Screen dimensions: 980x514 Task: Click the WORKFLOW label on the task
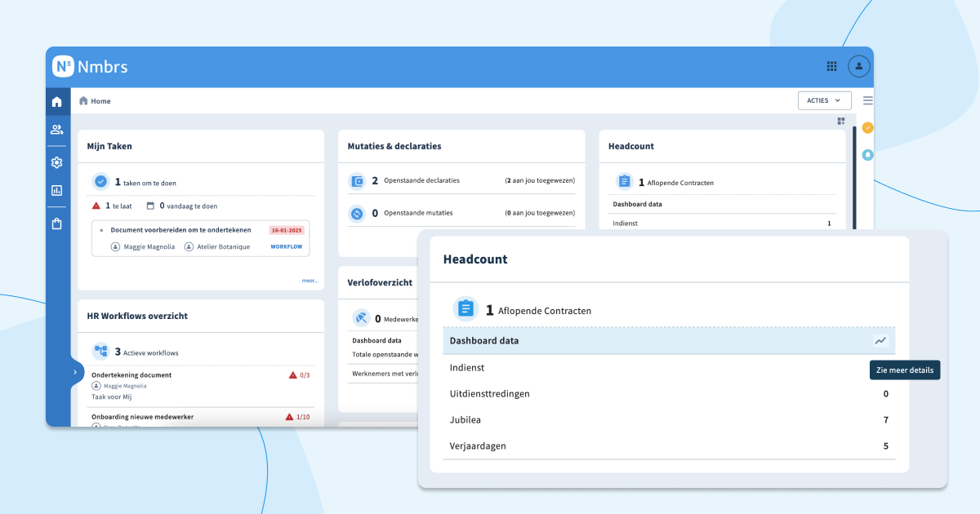[x=287, y=246]
